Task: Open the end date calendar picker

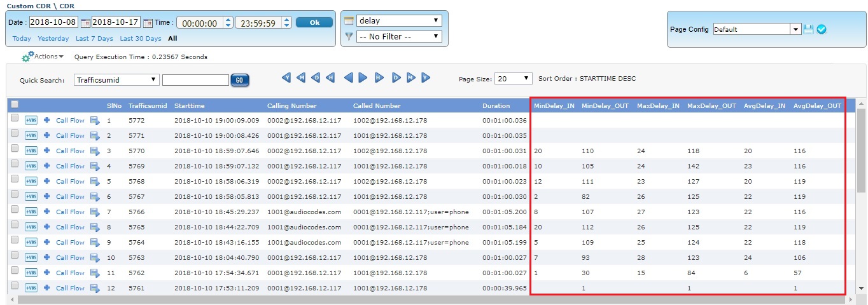Action: tap(148, 23)
